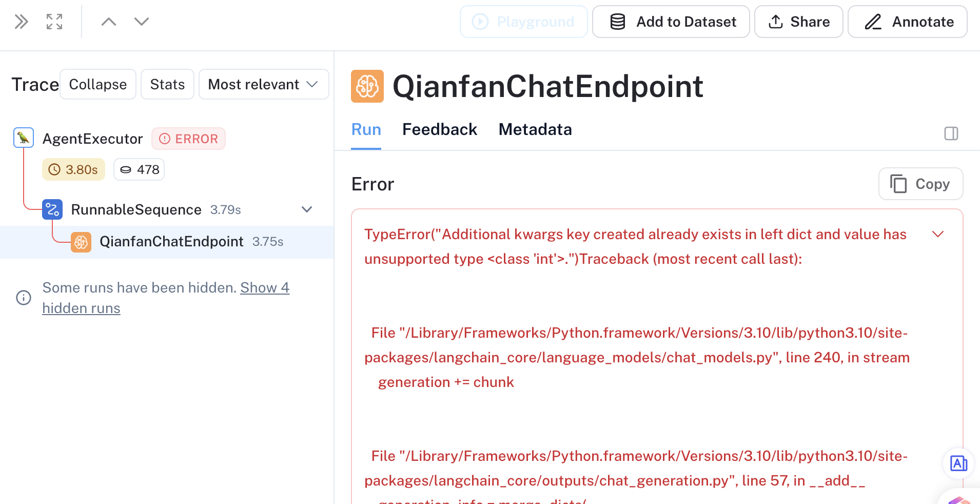The image size is (980, 504).
Task: Click the RunnableSequence chain icon
Action: tap(52, 209)
